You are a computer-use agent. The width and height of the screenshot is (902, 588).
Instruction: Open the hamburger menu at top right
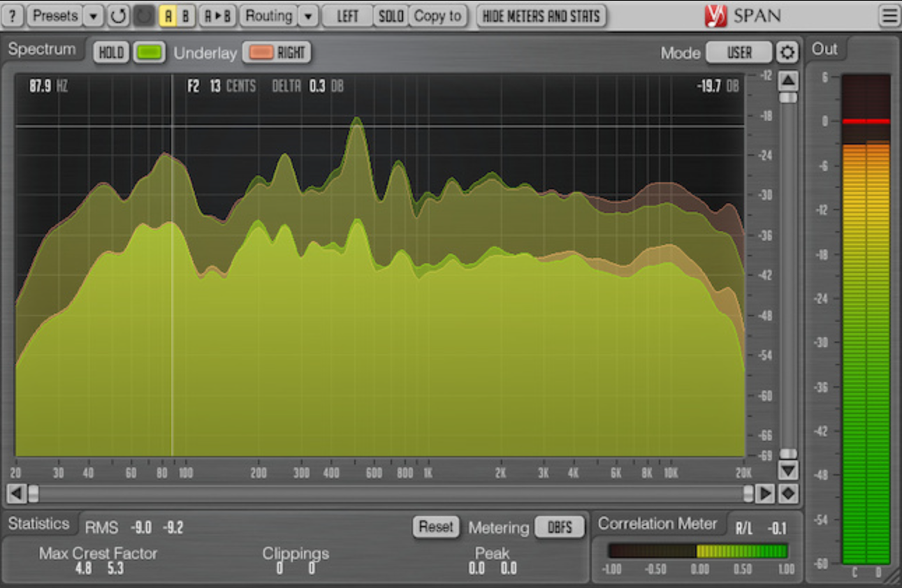tap(889, 15)
